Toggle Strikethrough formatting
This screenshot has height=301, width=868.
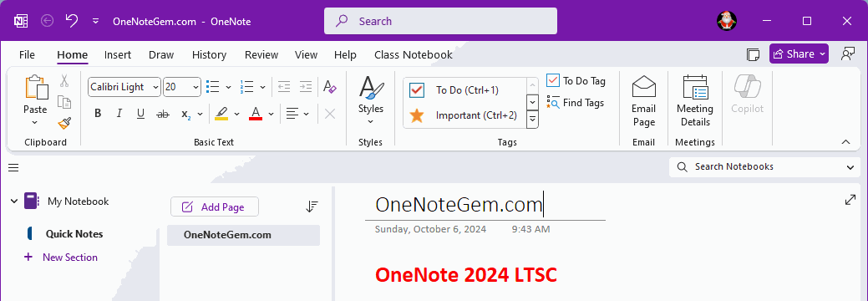click(163, 114)
